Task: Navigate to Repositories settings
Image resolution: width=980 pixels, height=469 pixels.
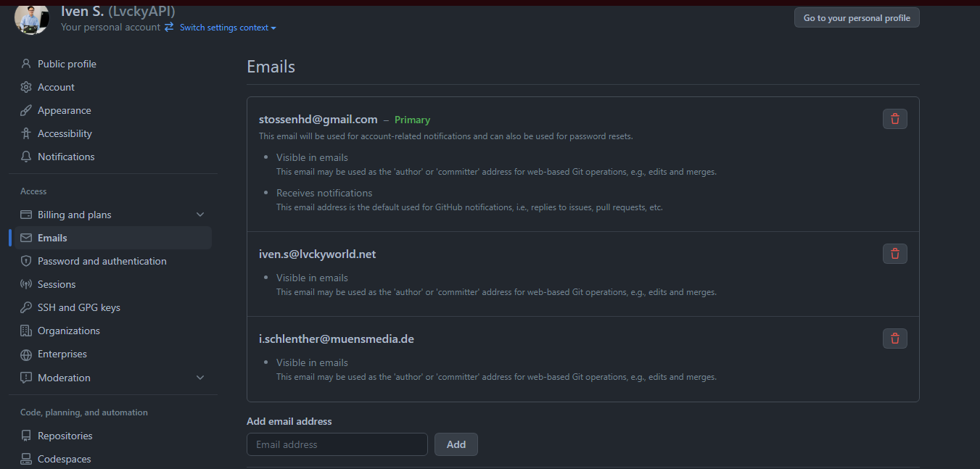Action: tap(65, 436)
